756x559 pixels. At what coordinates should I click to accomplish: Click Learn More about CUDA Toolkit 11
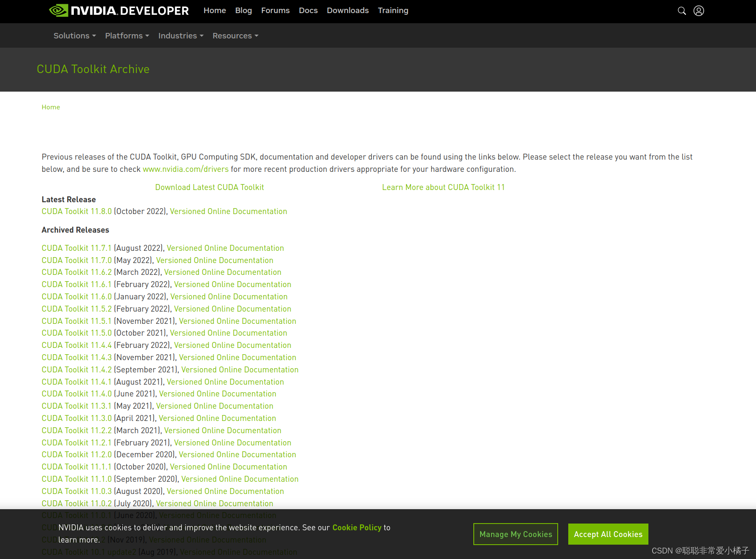[x=443, y=187]
